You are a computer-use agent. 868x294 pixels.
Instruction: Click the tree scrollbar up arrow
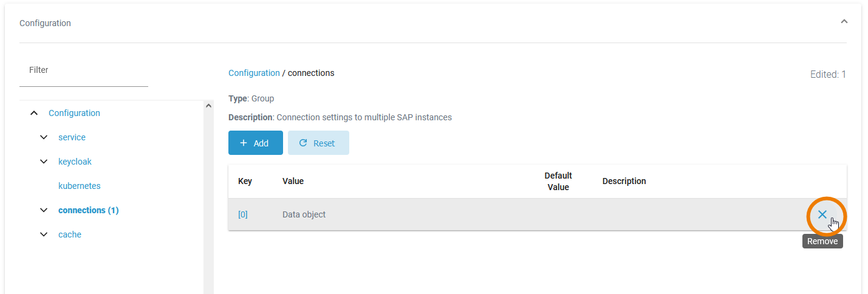coord(208,106)
